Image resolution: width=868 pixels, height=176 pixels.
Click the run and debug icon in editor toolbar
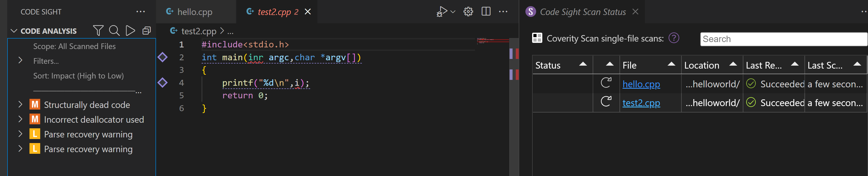442,12
